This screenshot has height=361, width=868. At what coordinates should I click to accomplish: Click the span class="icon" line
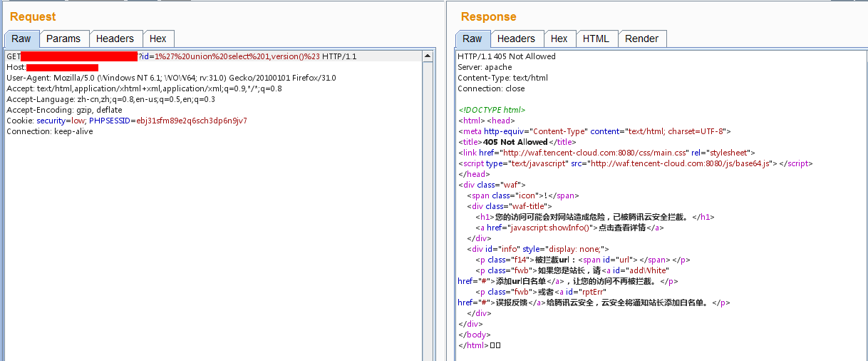[x=523, y=195]
